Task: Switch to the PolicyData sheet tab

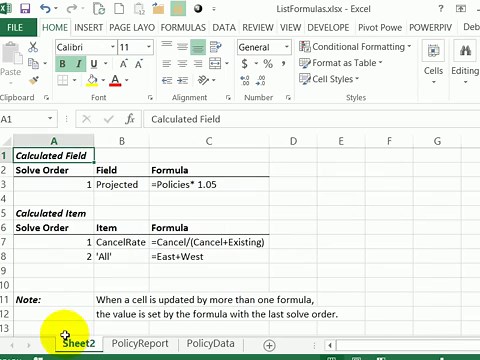Action: 211,343
